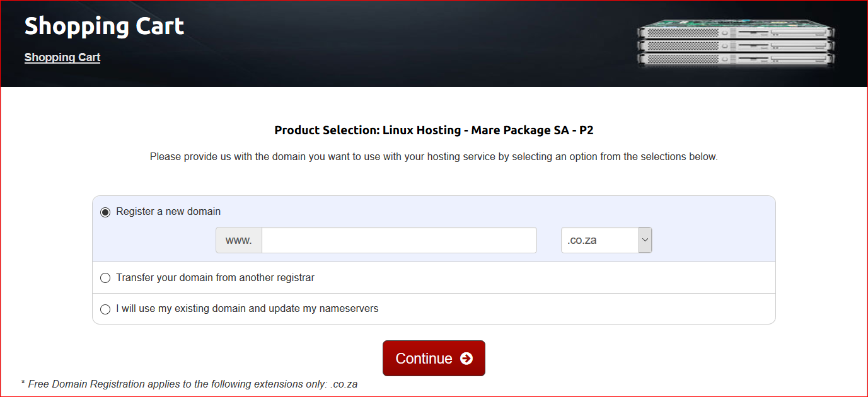
Task: Click the server rack image in the header
Action: tap(735, 43)
